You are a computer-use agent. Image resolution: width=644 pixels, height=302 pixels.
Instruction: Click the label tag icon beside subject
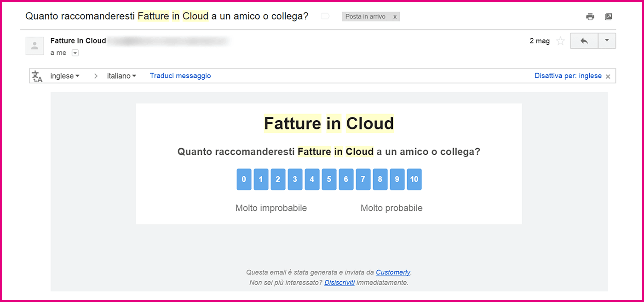[325, 15]
